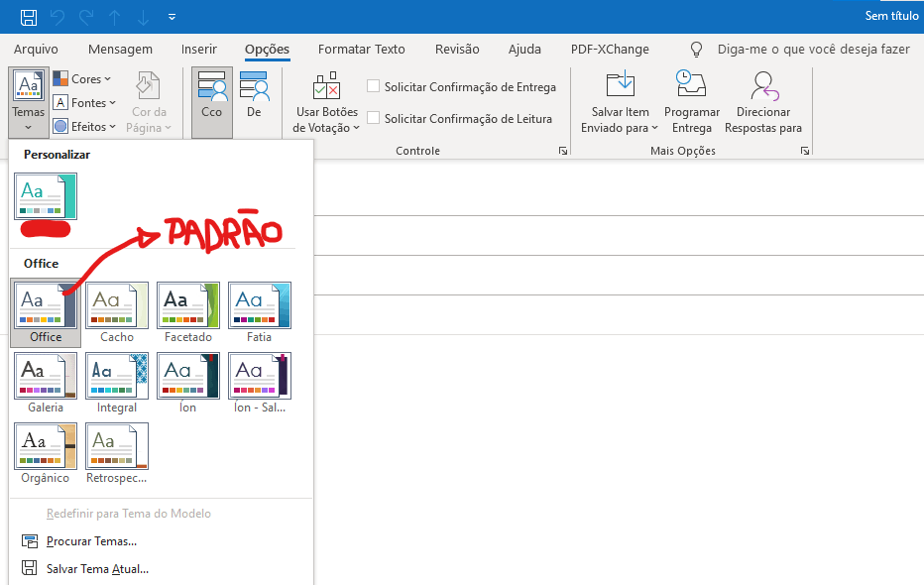This screenshot has width=924, height=585.
Task: Open the PDF-XChange tab
Action: tap(610, 49)
